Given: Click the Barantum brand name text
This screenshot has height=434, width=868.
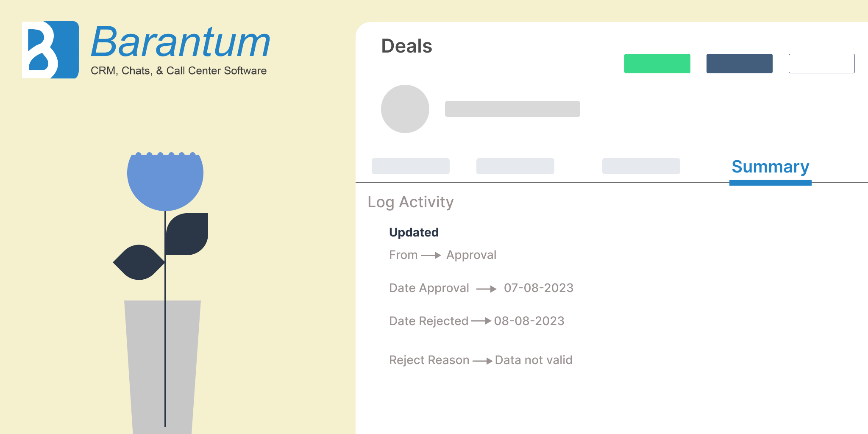Looking at the screenshot, I should point(181,42).
